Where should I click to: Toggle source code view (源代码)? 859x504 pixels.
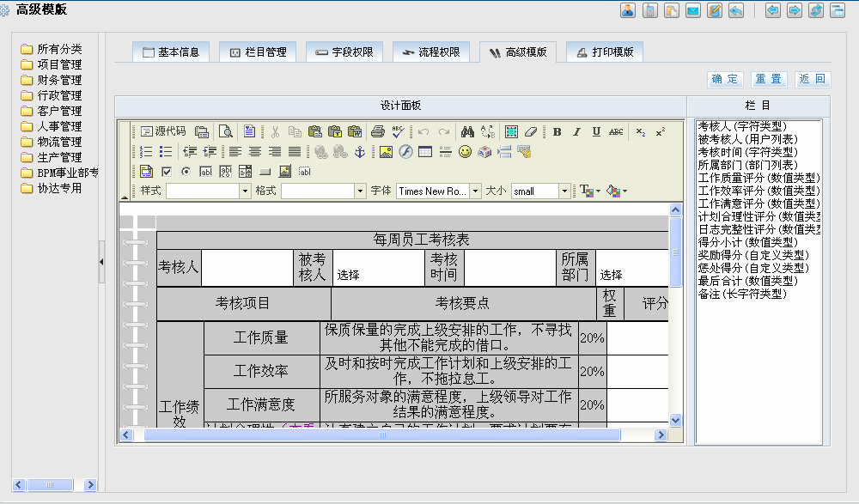coord(163,131)
